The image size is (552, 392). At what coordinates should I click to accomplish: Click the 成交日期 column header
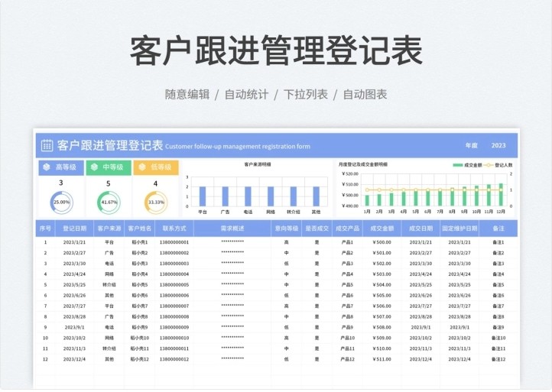pos(420,228)
